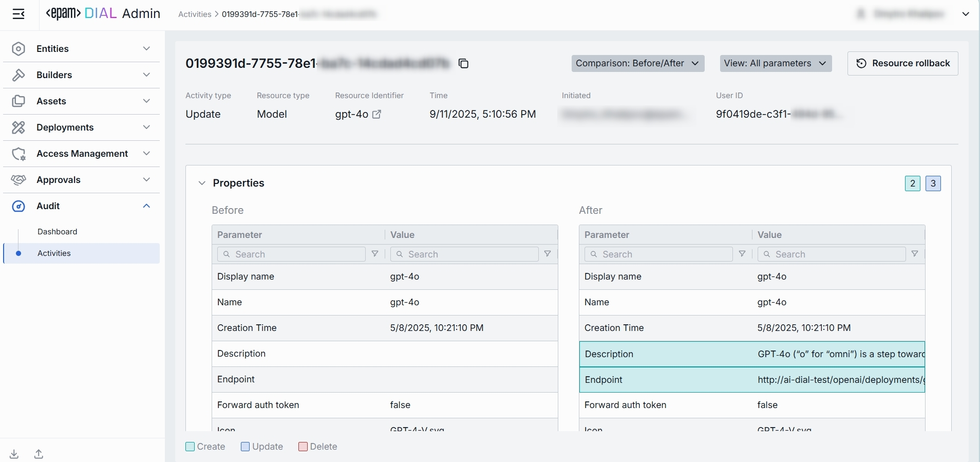Open gpt-4o resource via external link icon
This screenshot has width=980, height=462.
coord(376,115)
